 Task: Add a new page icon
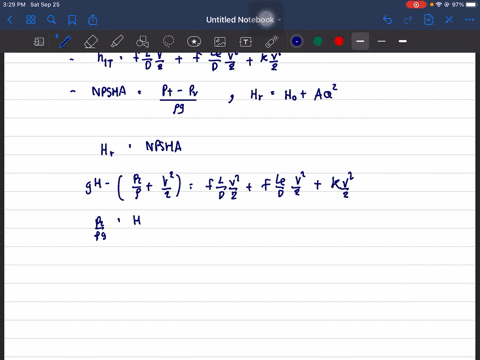429,20
